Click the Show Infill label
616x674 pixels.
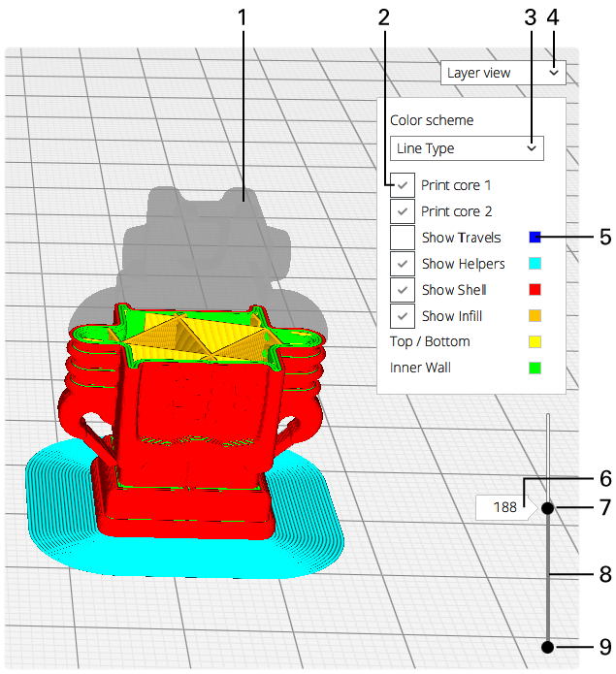click(452, 316)
